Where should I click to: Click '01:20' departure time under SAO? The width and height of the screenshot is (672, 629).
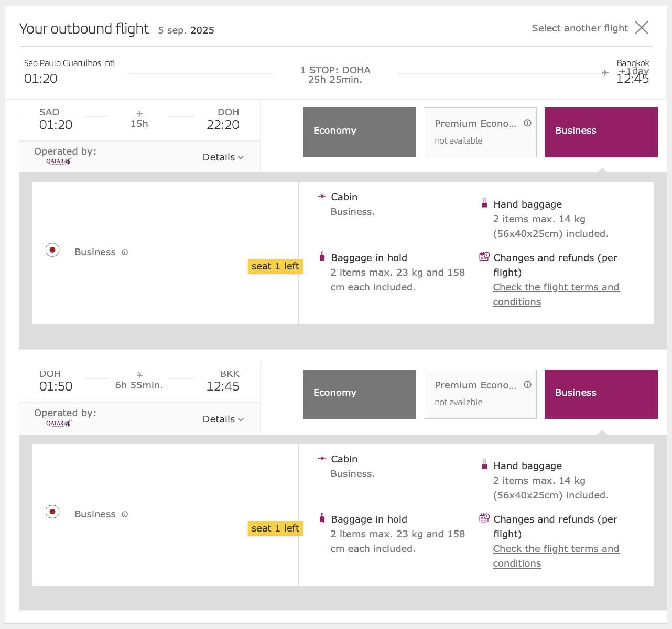tap(56, 125)
